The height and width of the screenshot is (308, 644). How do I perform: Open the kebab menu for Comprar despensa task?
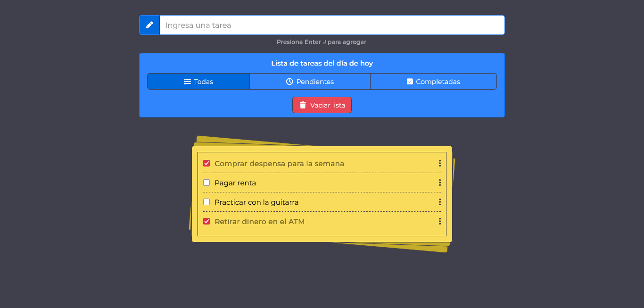tap(439, 163)
